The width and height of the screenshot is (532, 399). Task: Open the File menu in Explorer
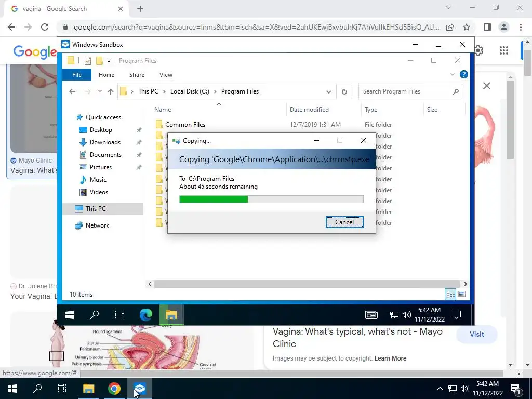click(x=77, y=75)
